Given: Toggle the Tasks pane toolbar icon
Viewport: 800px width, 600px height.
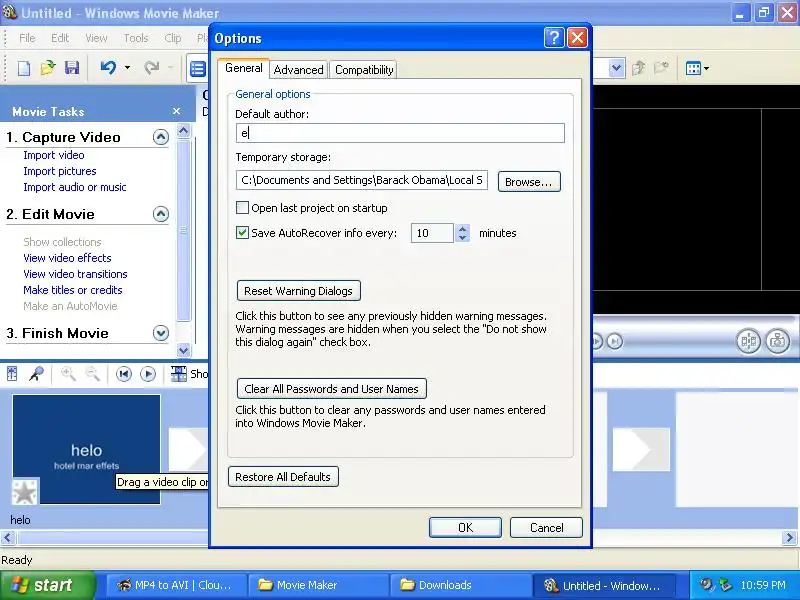Looking at the screenshot, I should pyautogui.click(x=197, y=68).
